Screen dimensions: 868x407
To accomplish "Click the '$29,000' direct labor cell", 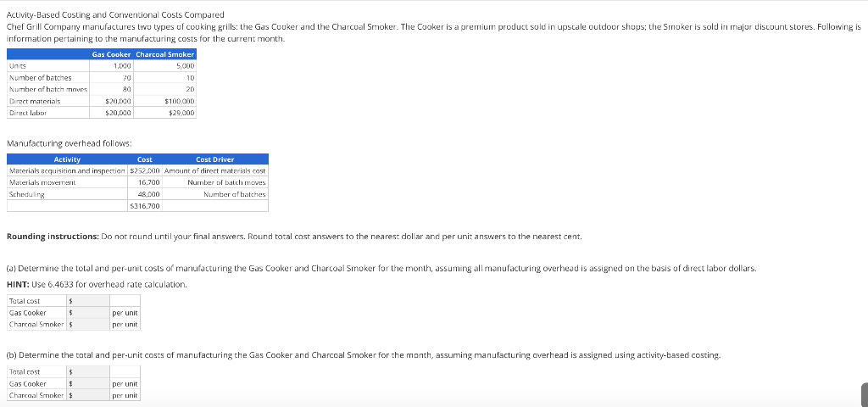I will [x=164, y=113].
